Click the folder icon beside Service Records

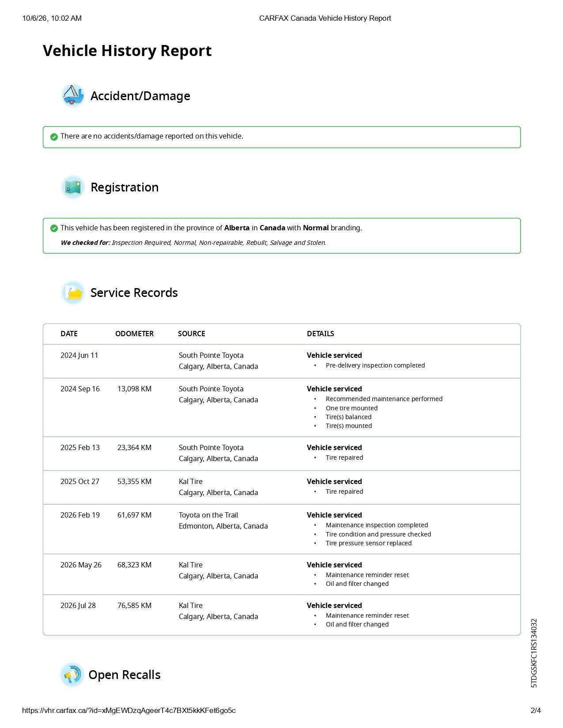point(73,293)
